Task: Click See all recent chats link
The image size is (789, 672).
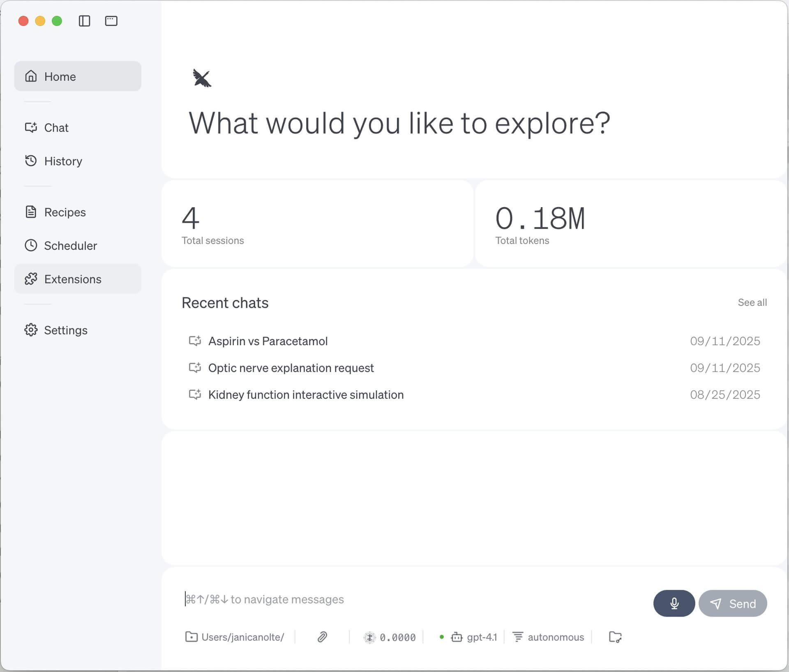Action: click(752, 303)
